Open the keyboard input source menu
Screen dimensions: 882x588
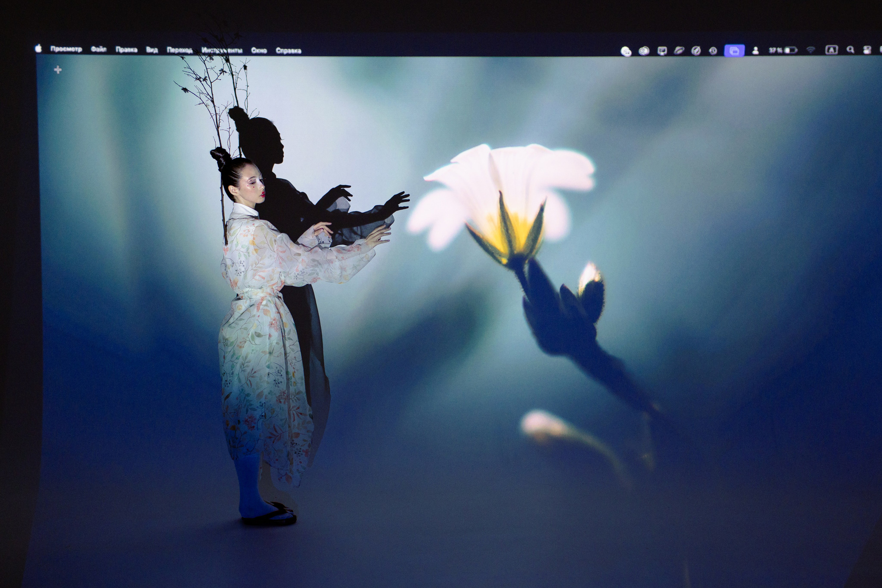831,50
